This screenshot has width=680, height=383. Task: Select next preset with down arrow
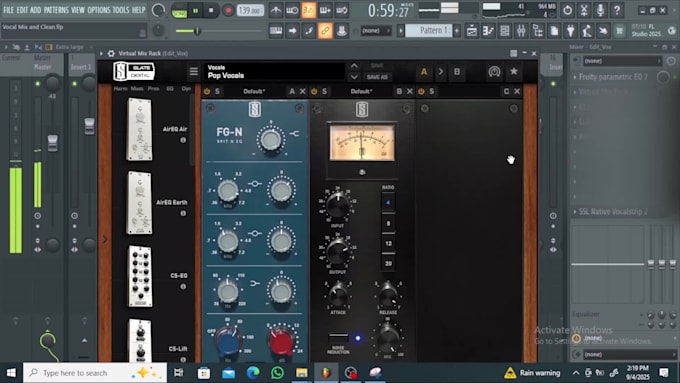354,77
